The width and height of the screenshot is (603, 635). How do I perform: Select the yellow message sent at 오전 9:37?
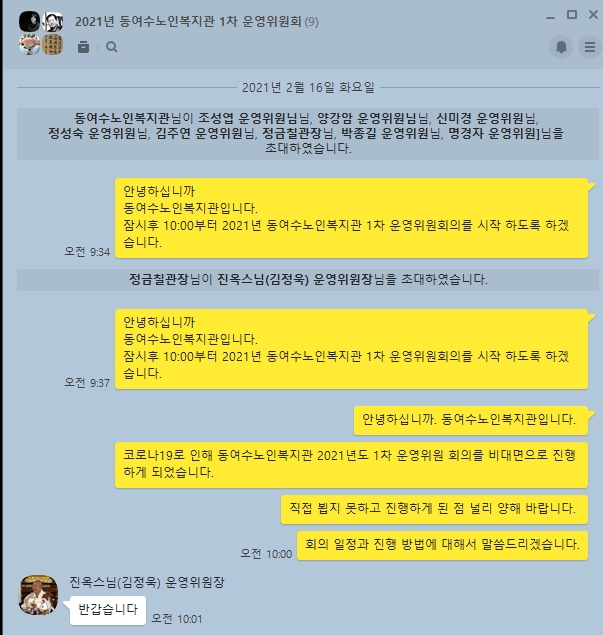click(351, 349)
